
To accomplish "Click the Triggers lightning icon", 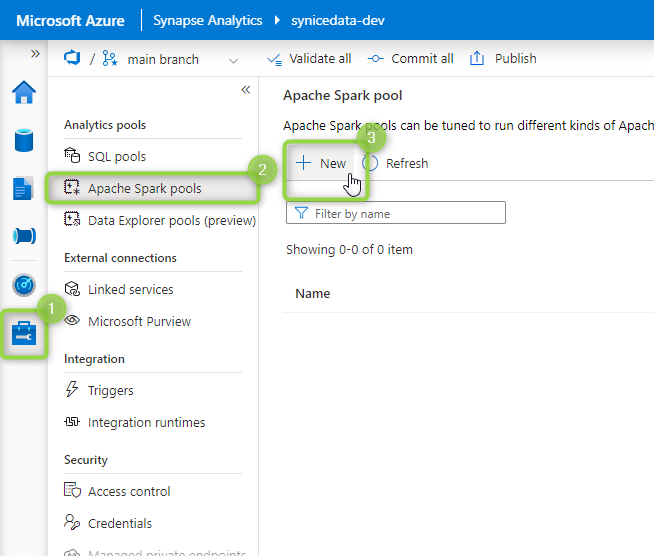I will [x=72, y=389].
